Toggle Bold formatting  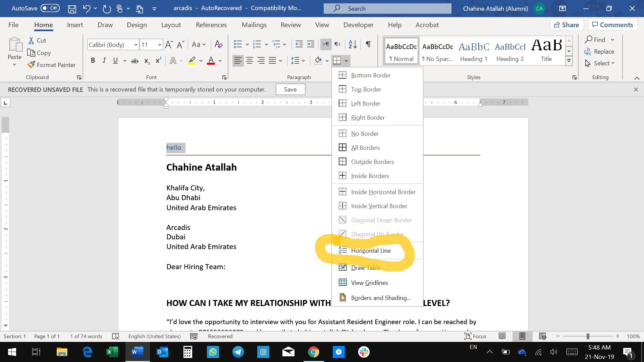pos(93,61)
